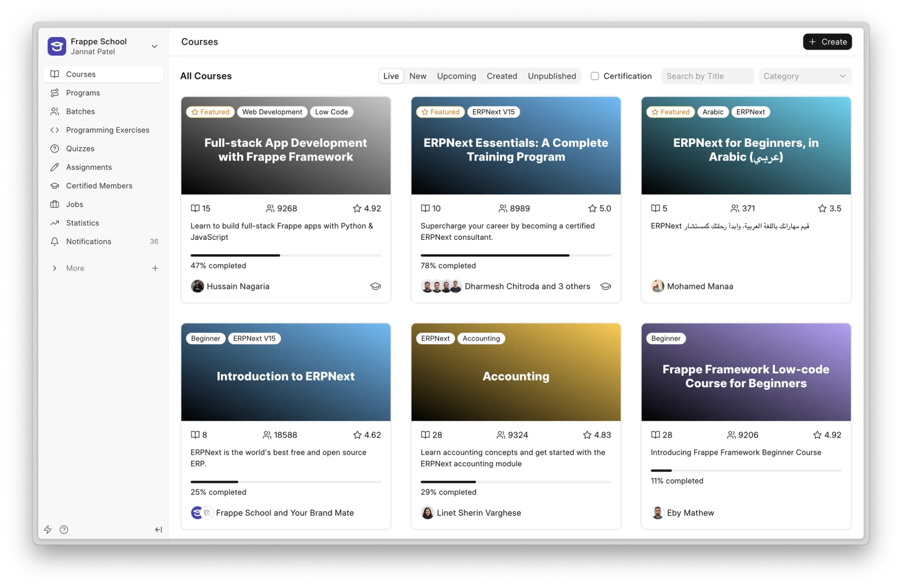Viewport: 902px width, 588px height.
Task: Switch to the New tab
Action: [418, 76]
